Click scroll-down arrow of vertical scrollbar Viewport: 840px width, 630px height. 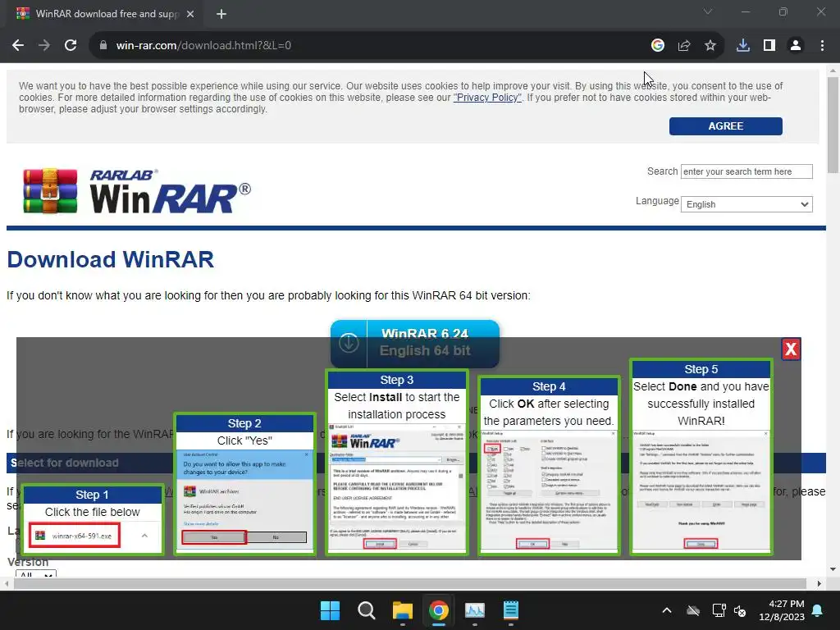(833, 569)
